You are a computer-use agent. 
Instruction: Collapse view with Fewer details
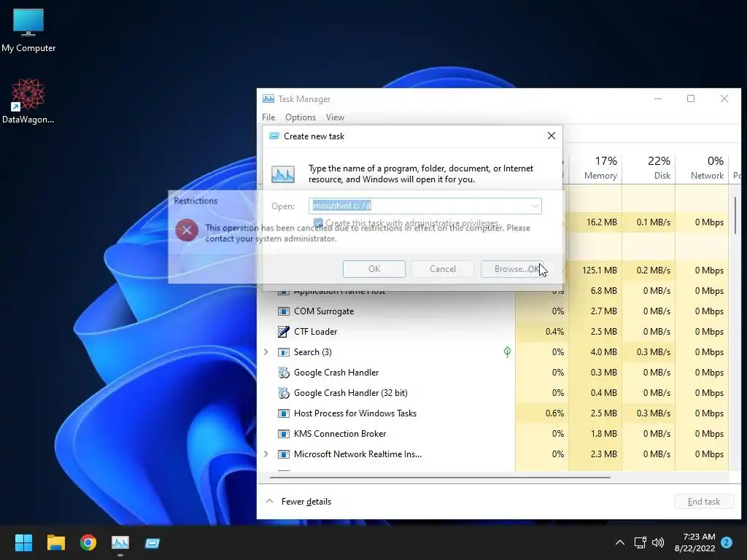click(298, 502)
